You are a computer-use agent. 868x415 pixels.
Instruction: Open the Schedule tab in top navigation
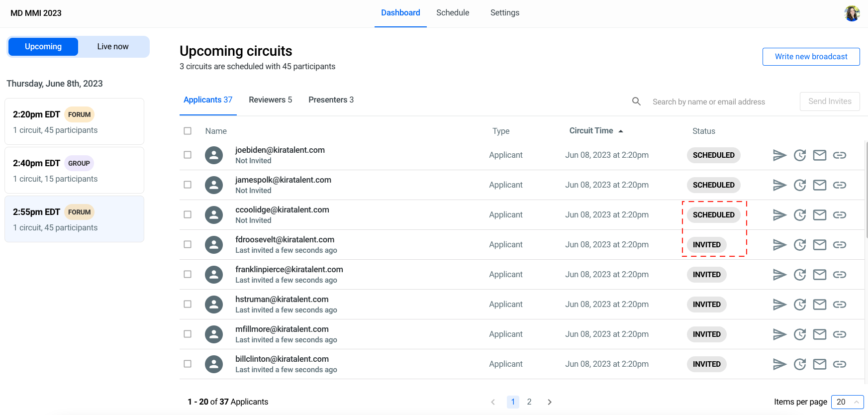[453, 13]
